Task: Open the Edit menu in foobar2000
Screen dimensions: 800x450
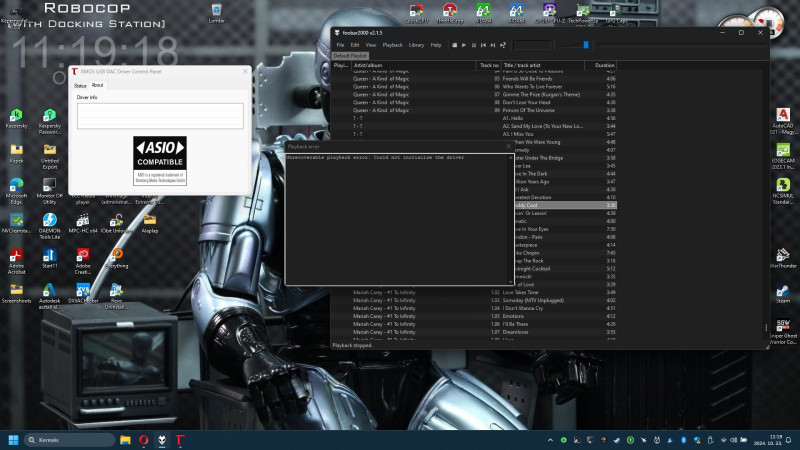Action: pyautogui.click(x=355, y=45)
